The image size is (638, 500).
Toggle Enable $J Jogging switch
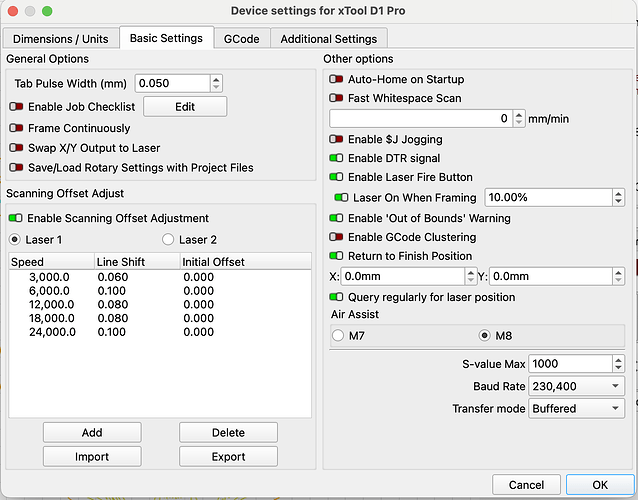click(x=336, y=139)
